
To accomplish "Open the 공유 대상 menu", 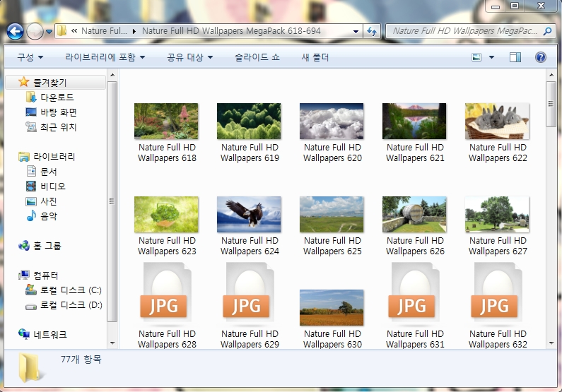I will 189,57.
